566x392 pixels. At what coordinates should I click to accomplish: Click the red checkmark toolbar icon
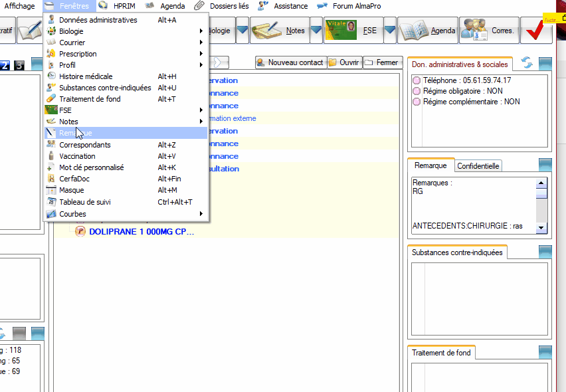click(x=536, y=31)
